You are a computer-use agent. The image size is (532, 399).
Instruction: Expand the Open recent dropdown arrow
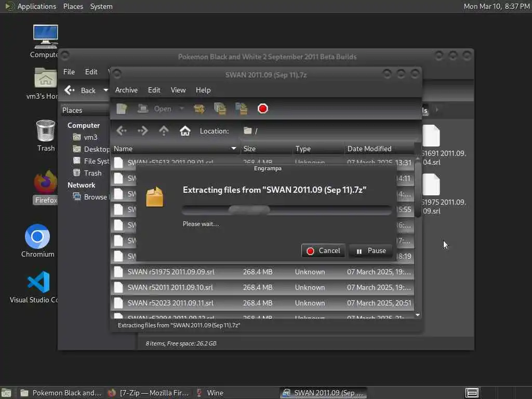[182, 109]
